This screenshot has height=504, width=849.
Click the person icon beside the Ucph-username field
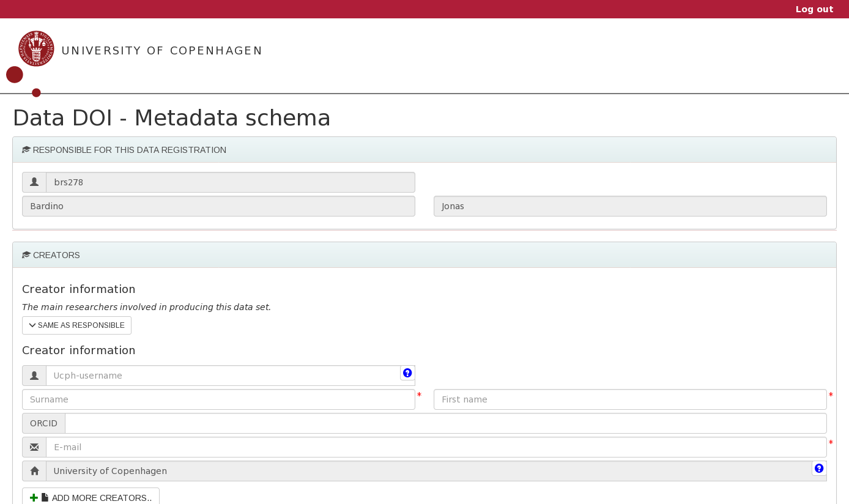[x=34, y=376]
